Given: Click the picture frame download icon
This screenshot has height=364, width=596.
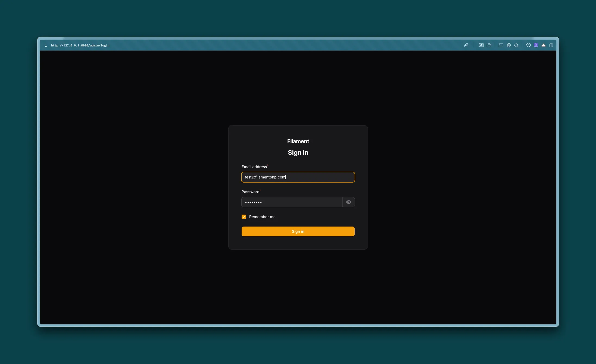Looking at the screenshot, I should pyautogui.click(x=481, y=45).
